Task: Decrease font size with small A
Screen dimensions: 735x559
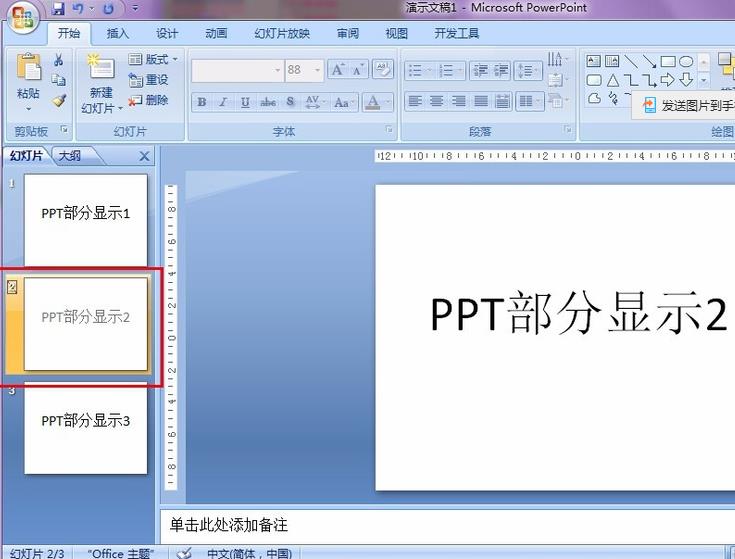Action: click(x=358, y=70)
